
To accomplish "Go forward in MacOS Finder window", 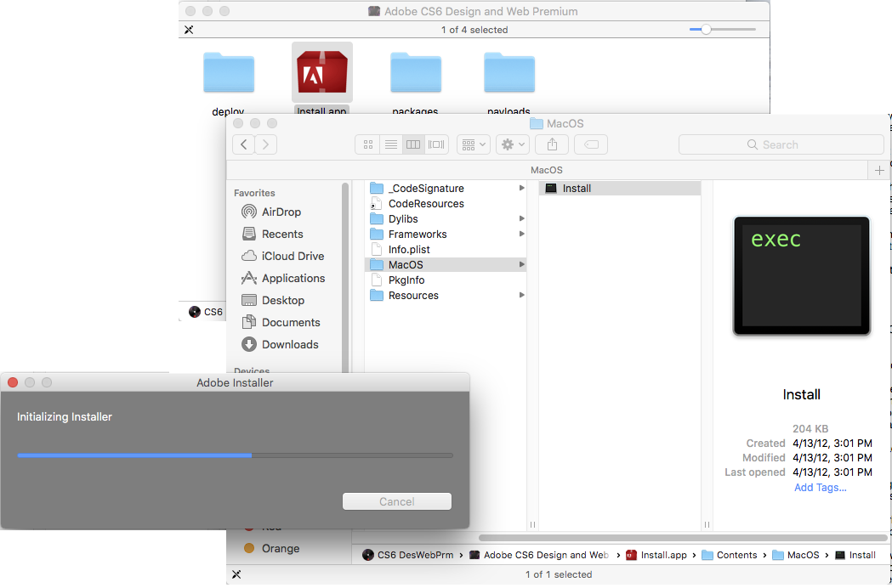I will (x=265, y=144).
